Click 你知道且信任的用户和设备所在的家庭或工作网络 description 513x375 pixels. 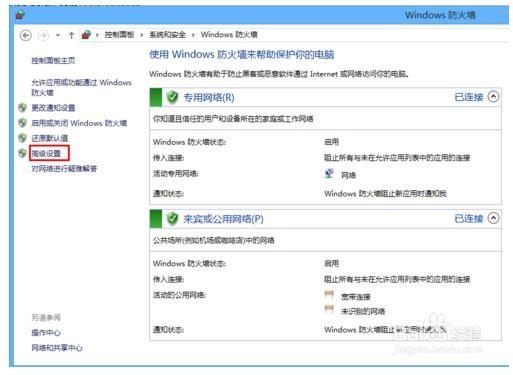point(233,119)
